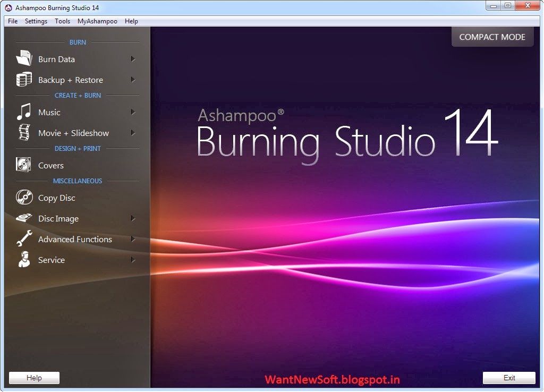Click the Backup + Restore database icon
The image size is (544, 392).
coord(24,80)
